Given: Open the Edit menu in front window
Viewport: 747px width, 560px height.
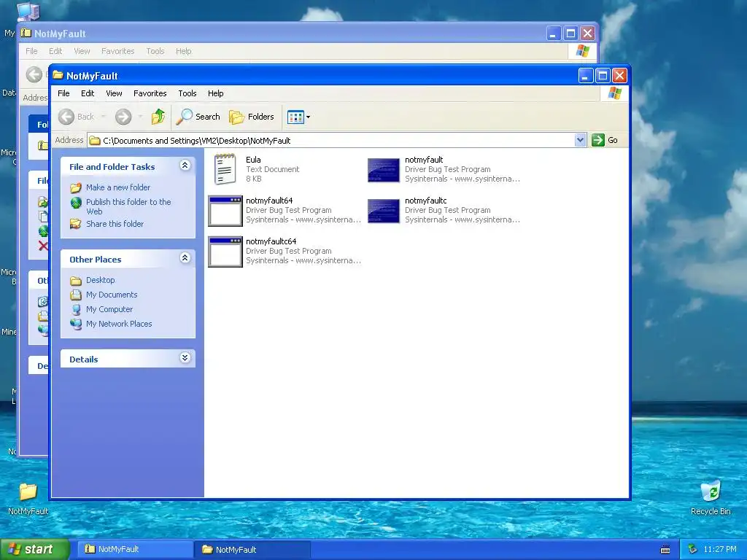Looking at the screenshot, I should coord(88,93).
